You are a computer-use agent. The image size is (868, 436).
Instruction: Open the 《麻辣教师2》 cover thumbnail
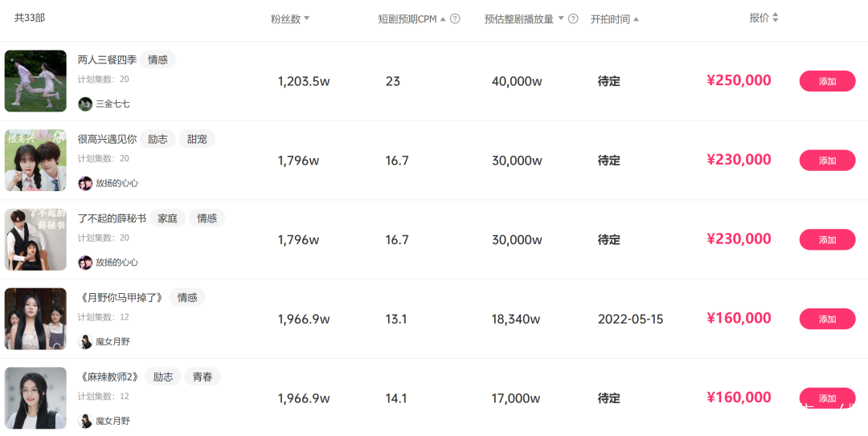[35, 398]
